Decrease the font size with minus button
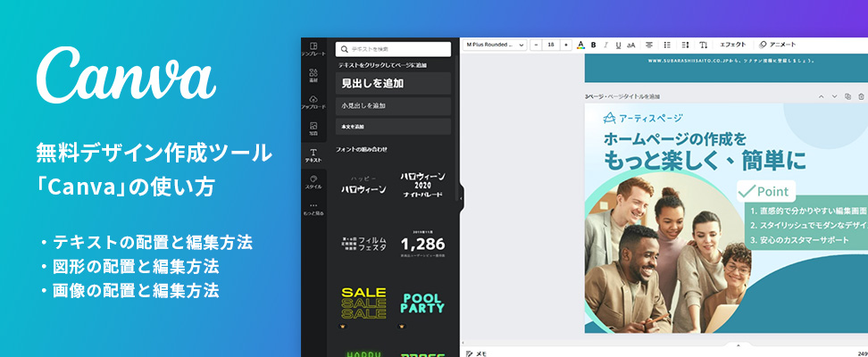Screen dimensions: 868x357 pyautogui.click(x=536, y=45)
